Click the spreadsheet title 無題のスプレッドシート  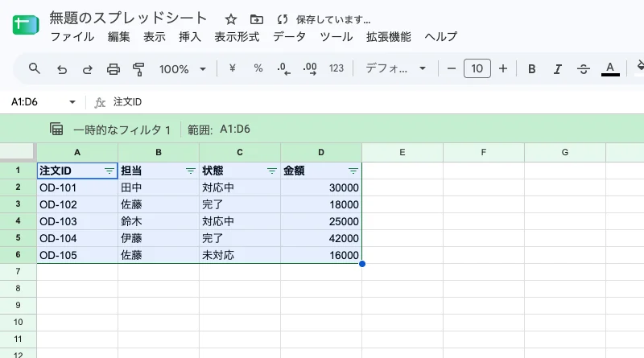tap(128, 18)
